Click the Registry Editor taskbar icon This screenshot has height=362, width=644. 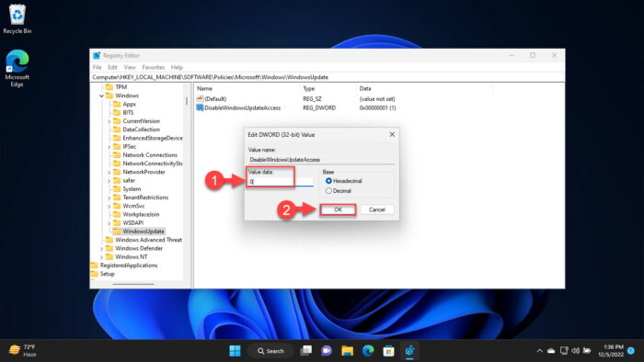tap(409, 351)
